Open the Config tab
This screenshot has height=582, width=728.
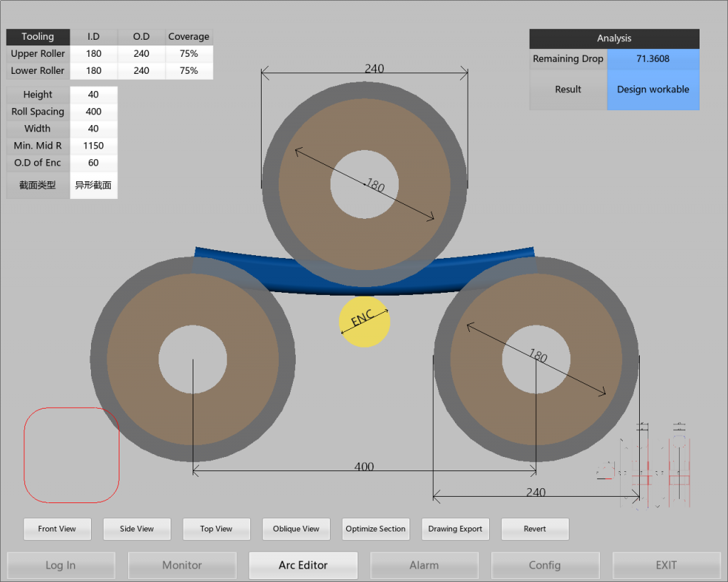click(x=545, y=566)
